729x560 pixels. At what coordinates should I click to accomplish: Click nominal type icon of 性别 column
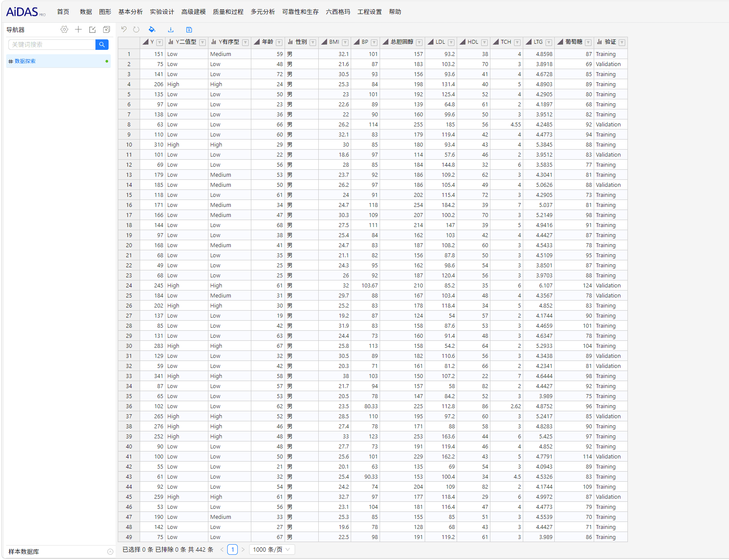[290, 42]
